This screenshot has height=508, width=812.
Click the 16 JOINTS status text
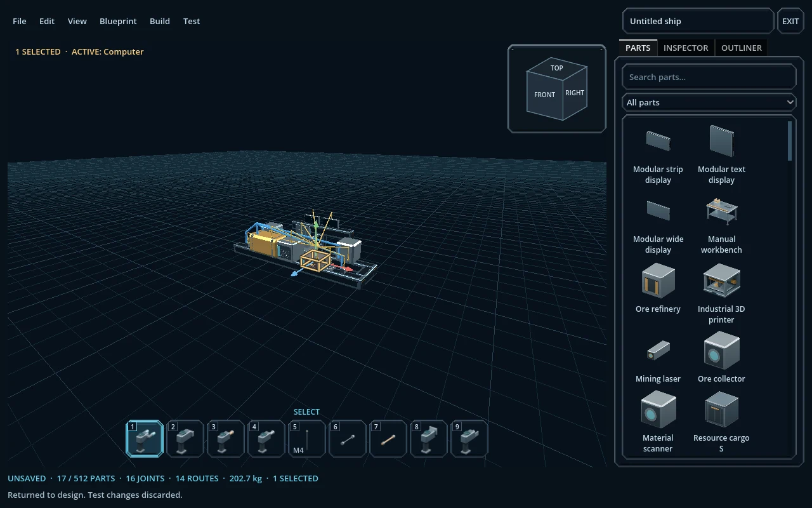[145, 478]
